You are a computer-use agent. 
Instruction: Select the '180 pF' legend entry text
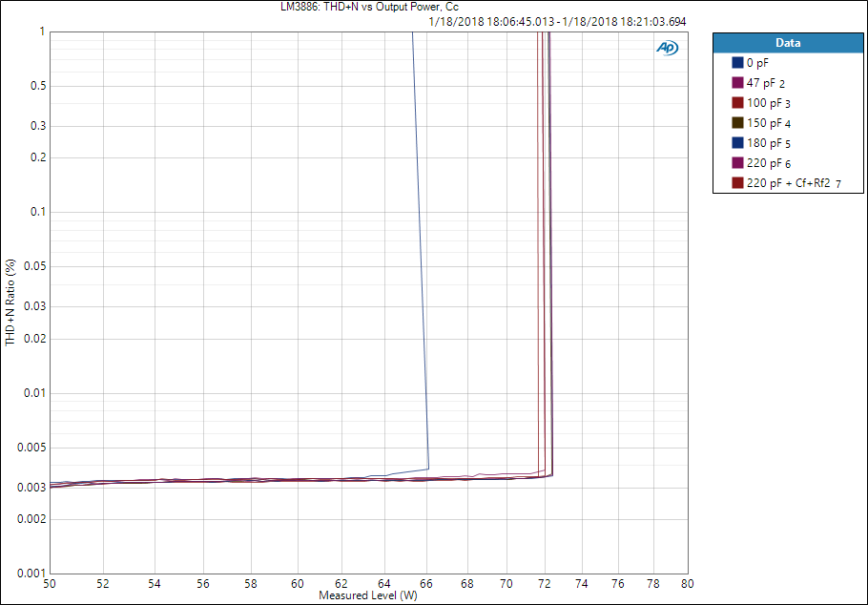point(769,143)
